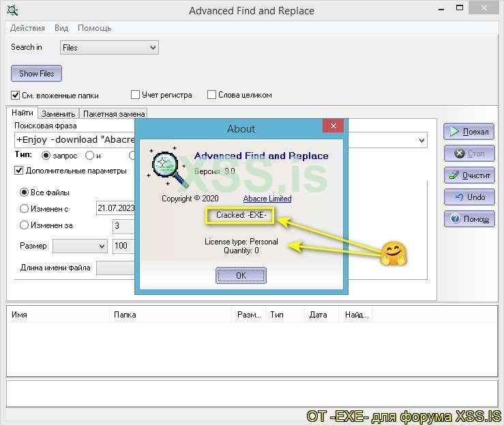Click the Undo button
This screenshot has width=504, height=426.
469,197
